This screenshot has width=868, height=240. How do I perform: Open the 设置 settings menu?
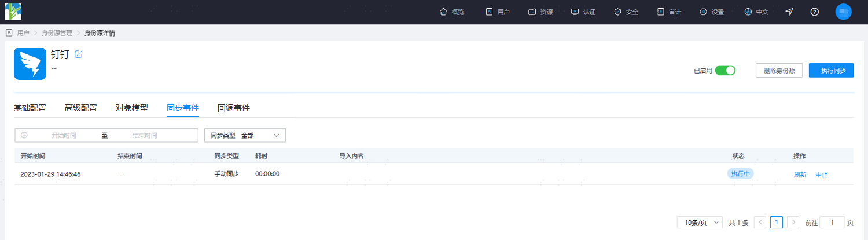712,12
